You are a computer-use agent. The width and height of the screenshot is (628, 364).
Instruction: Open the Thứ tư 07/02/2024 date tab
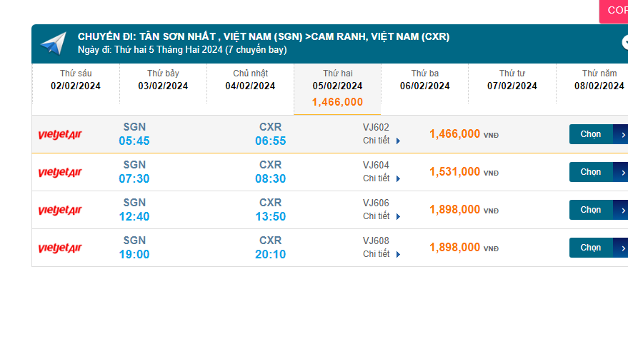click(x=512, y=80)
